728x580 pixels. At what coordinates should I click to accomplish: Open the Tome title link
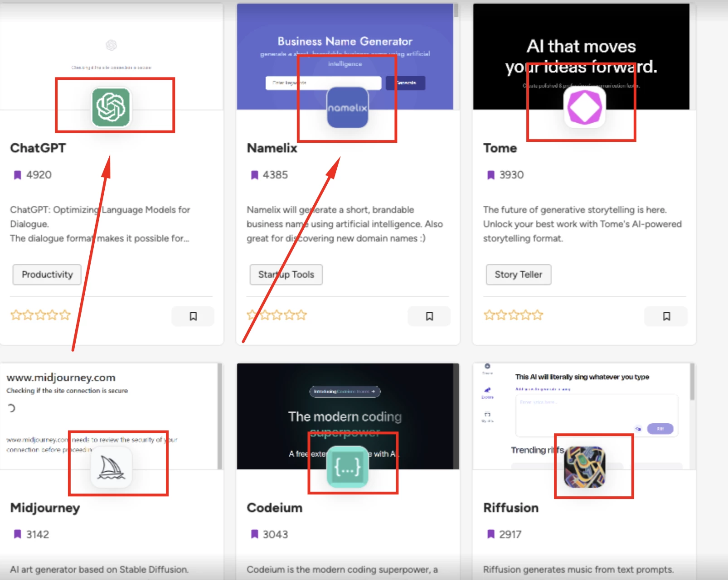click(500, 148)
